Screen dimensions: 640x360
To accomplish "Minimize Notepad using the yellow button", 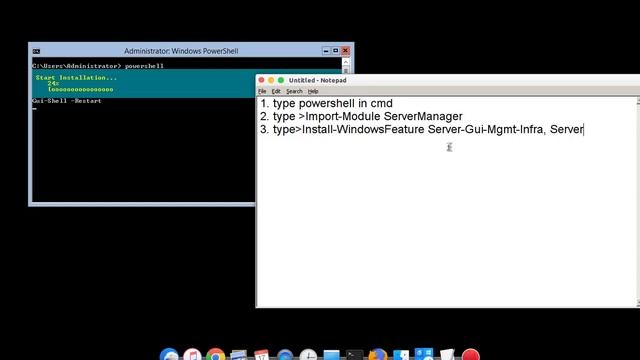I will tap(271, 80).
